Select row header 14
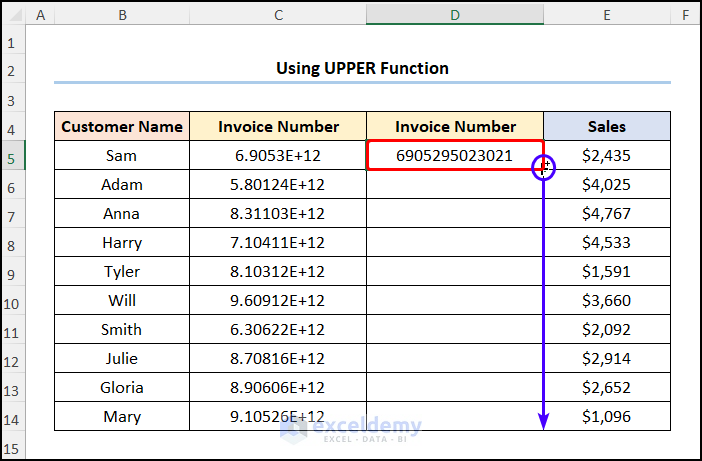 coord(13,418)
